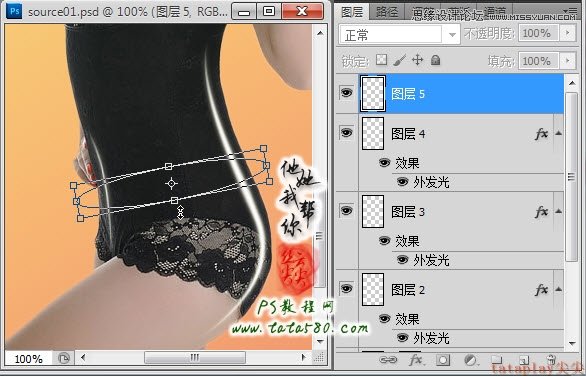Create a new adjustment layer from the half-circle icon
The width and height of the screenshot is (586, 376).
(471, 360)
